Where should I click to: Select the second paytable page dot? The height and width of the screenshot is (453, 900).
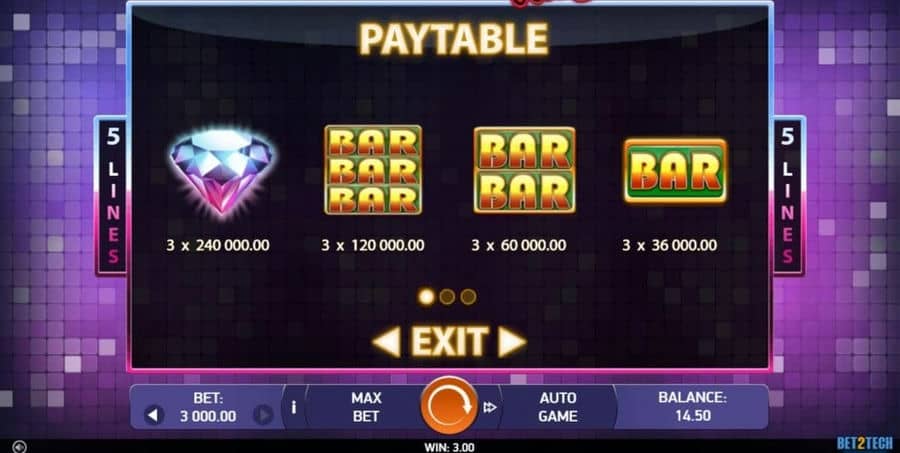(x=447, y=297)
